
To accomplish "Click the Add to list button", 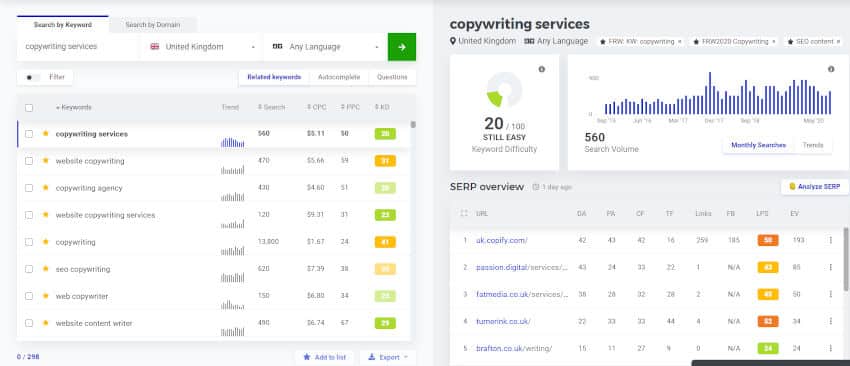I will coord(324,357).
